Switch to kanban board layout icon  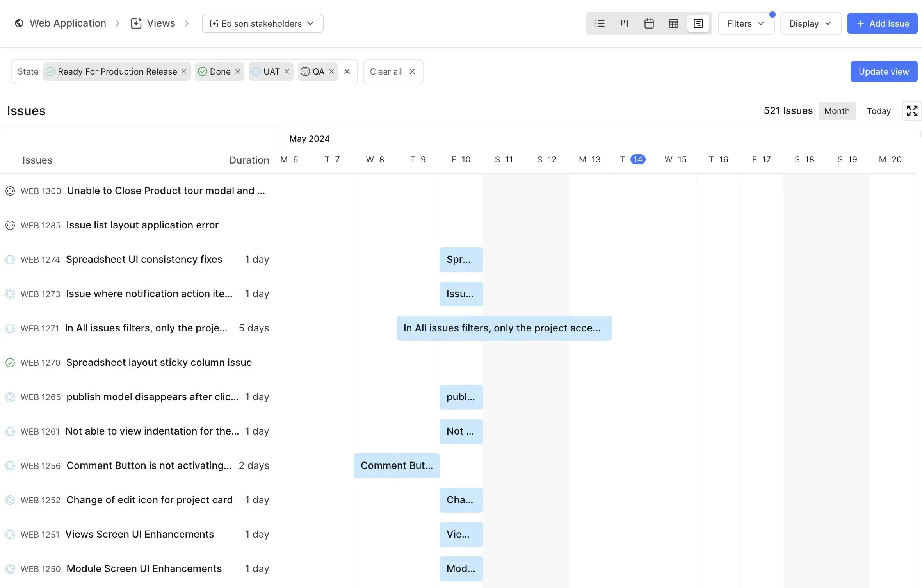click(x=625, y=23)
